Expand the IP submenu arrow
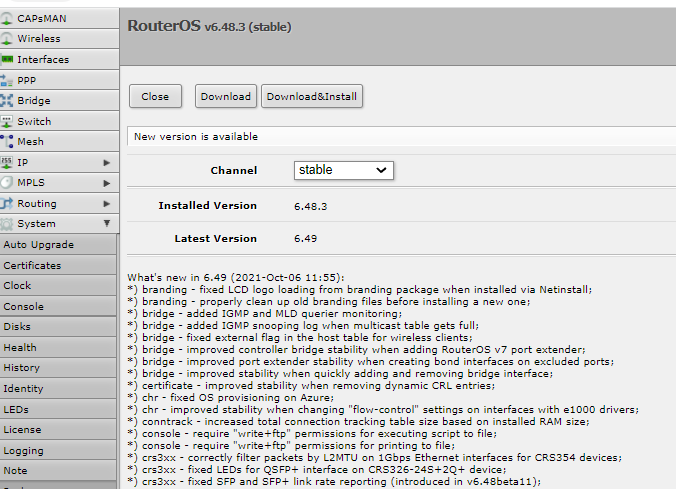 [x=106, y=163]
